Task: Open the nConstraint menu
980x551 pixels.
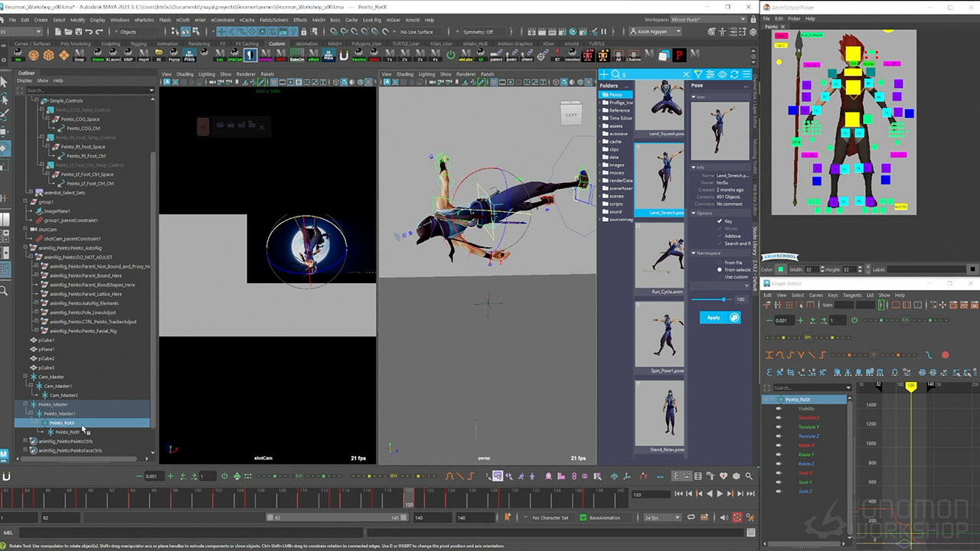Action: pos(222,20)
